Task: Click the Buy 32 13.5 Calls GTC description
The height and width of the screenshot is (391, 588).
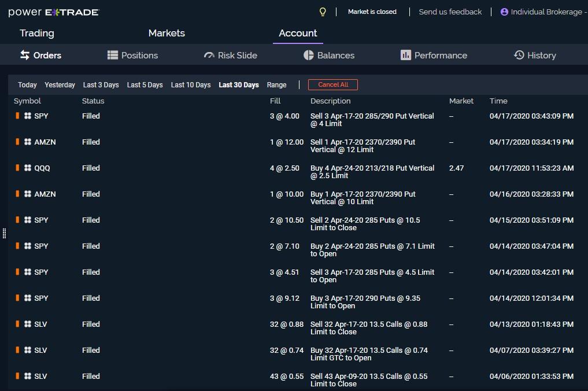Action: [x=369, y=354]
